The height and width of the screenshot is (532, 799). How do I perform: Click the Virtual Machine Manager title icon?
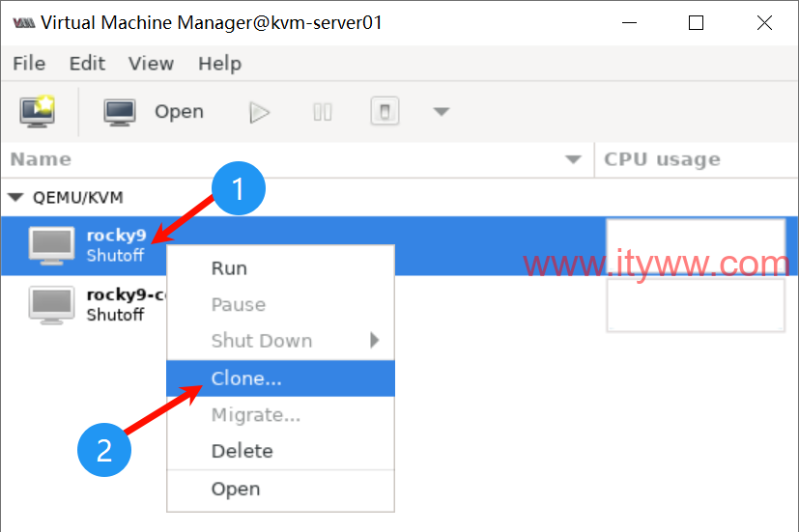[24, 23]
